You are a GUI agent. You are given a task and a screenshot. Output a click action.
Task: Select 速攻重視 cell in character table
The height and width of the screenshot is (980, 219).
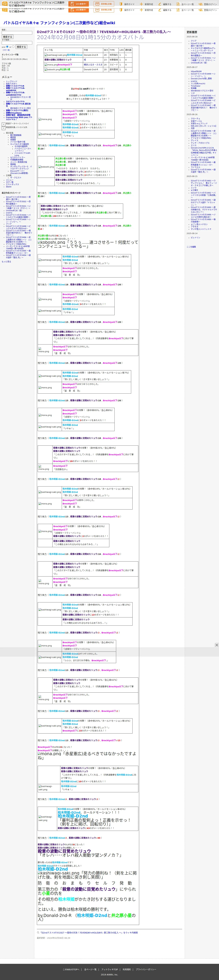pos(113,70)
